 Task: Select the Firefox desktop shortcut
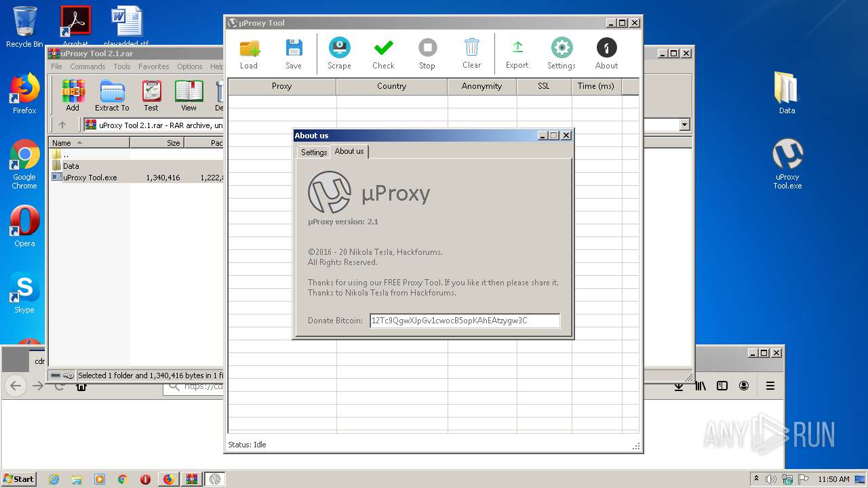tap(24, 94)
